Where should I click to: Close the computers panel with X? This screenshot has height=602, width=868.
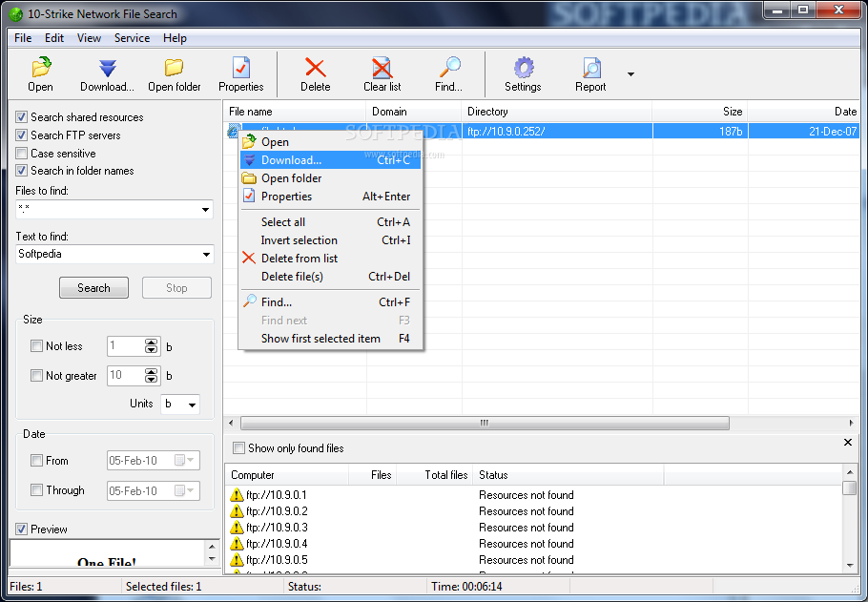[x=848, y=442]
